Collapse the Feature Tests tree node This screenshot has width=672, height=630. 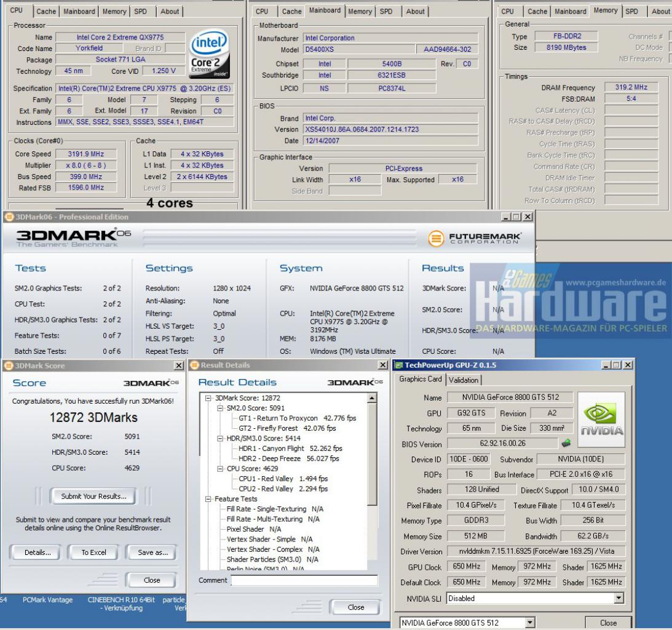pyautogui.click(x=208, y=499)
